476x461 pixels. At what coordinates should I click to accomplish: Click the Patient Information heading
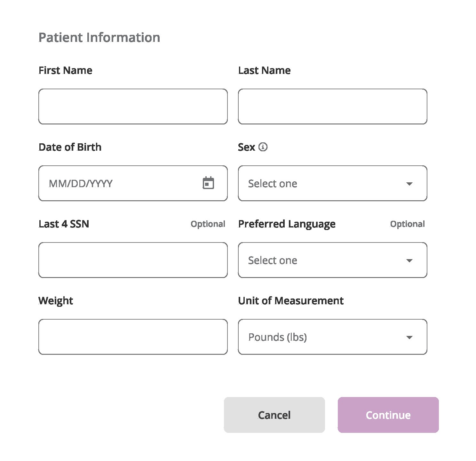click(x=99, y=37)
